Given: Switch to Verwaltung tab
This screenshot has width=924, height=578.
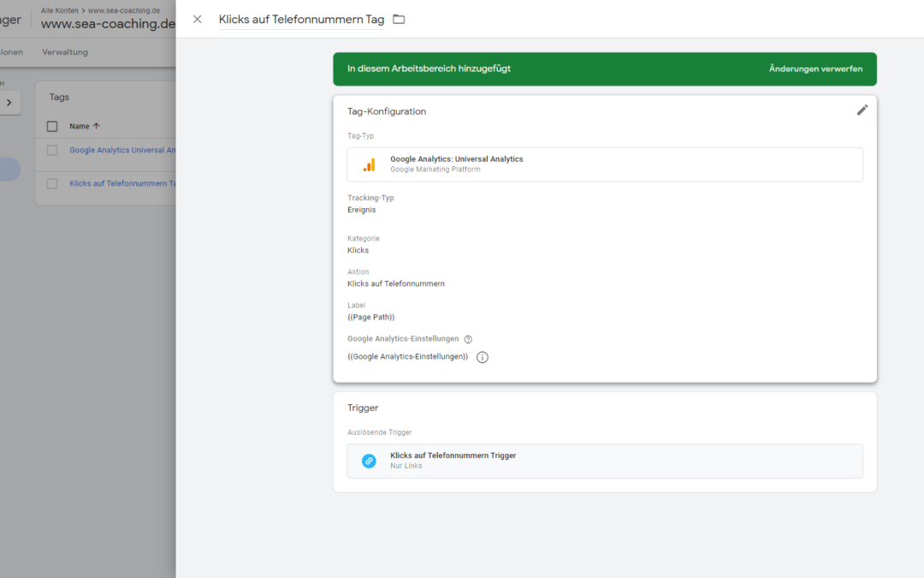Looking at the screenshot, I should pyautogui.click(x=65, y=52).
